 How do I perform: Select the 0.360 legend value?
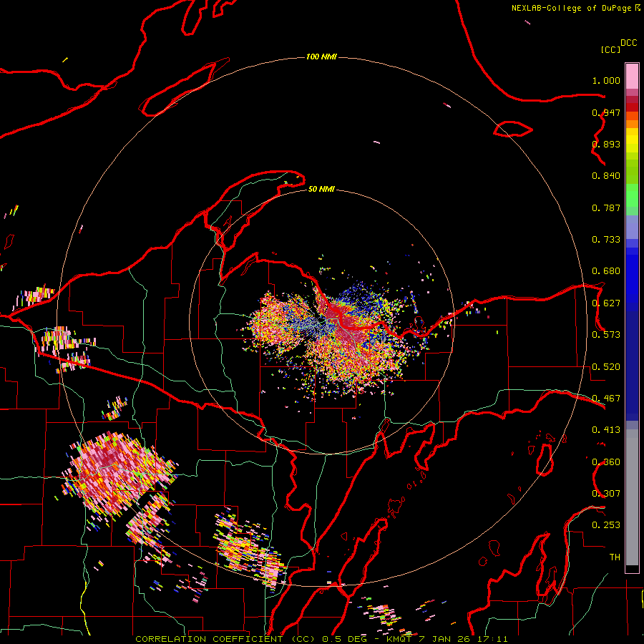[606, 462]
